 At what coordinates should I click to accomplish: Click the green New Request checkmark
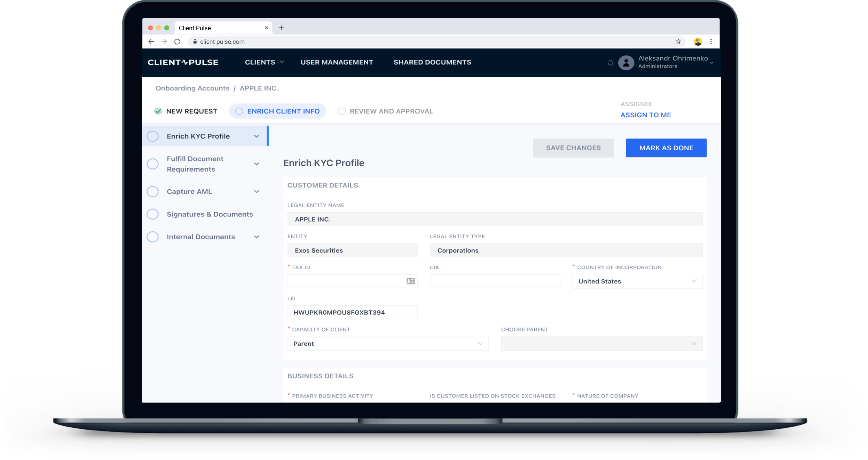(x=158, y=111)
